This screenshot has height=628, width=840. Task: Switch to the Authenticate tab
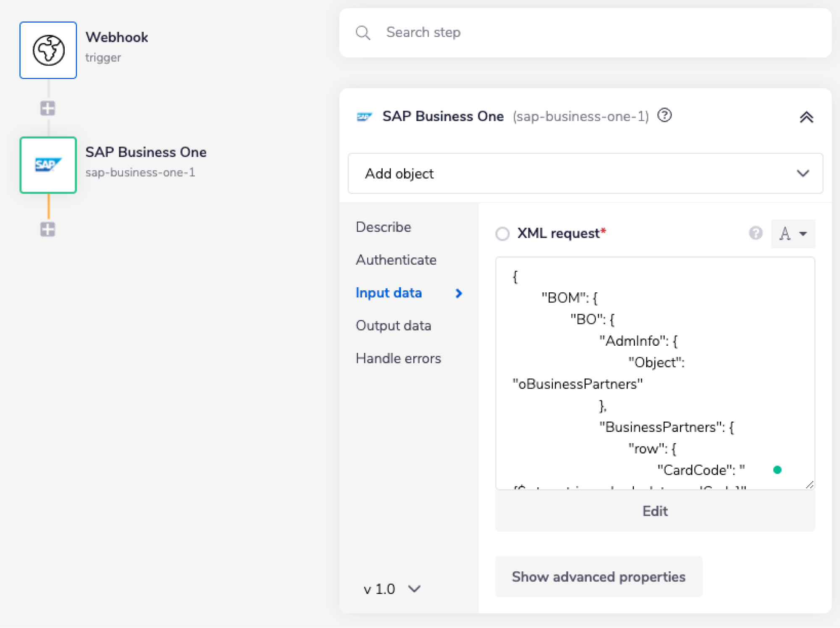point(396,260)
